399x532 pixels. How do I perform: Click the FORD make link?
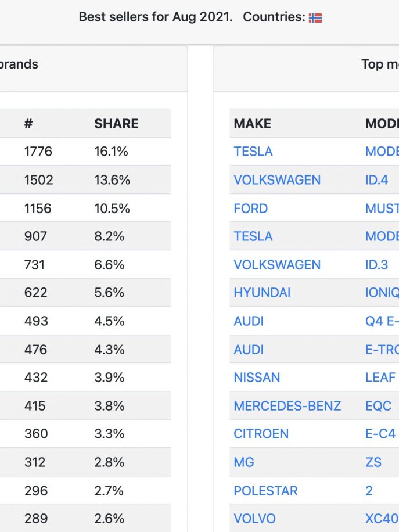(x=250, y=209)
